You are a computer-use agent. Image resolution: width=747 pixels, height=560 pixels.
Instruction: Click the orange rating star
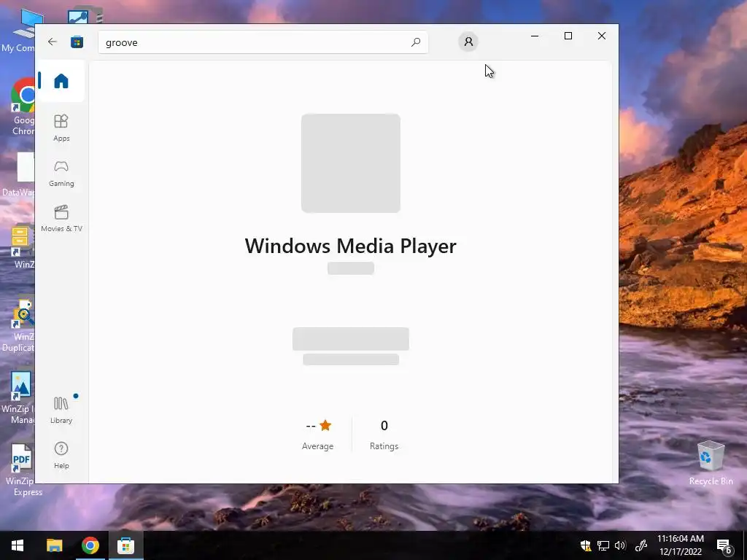tap(325, 425)
